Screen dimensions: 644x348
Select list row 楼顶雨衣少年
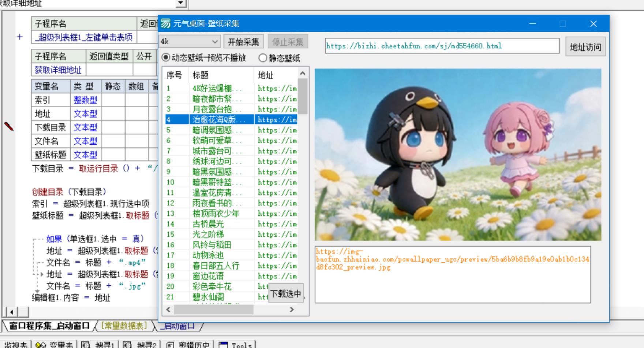(x=231, y=214)
